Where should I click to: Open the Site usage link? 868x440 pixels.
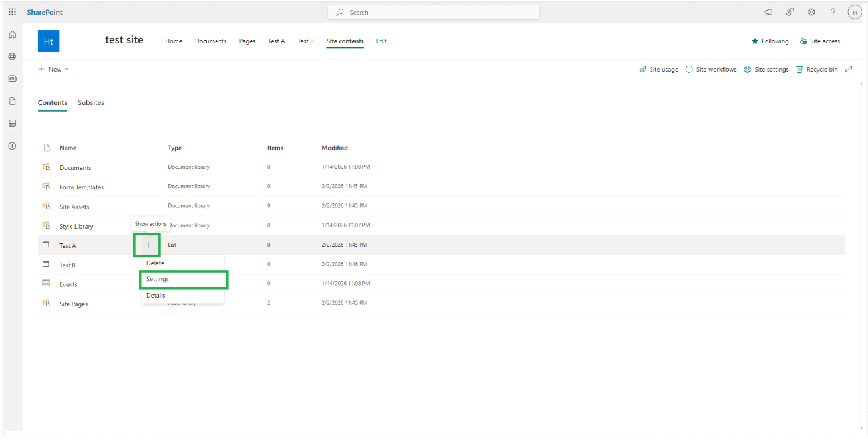coord(658,69)
